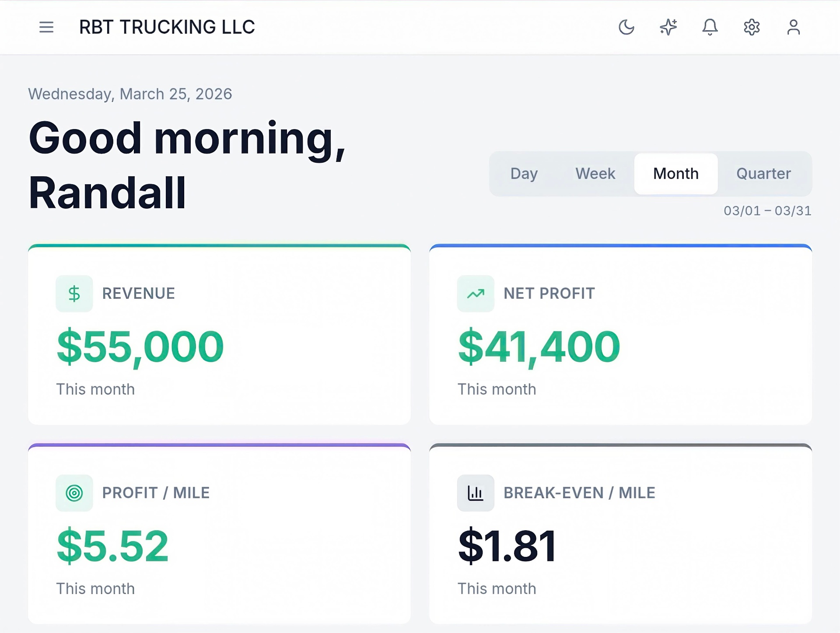Click the Net Profit trend arrow icon
840x633 pixels.
pos(475,293)
